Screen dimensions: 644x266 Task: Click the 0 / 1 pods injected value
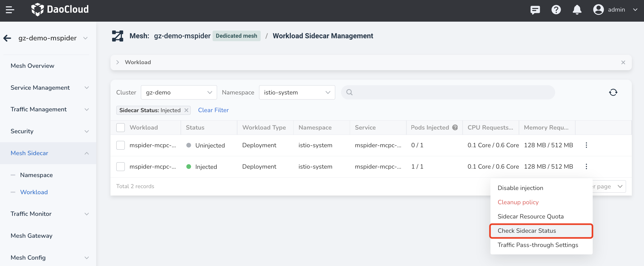click(x=417, y=145)
